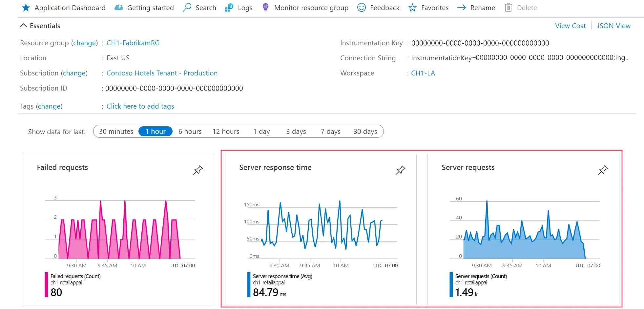The image size is (644, 309).
Task: Open the Logs blade
Action: [239, 8]
